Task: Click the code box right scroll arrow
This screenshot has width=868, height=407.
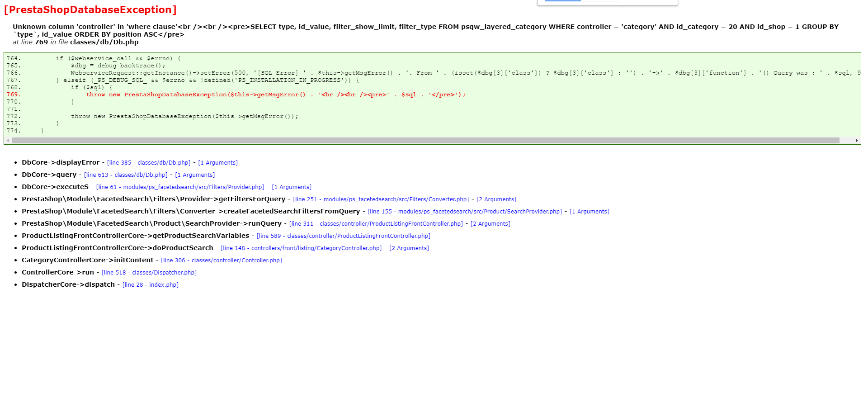Action: (x=857, y=141)
